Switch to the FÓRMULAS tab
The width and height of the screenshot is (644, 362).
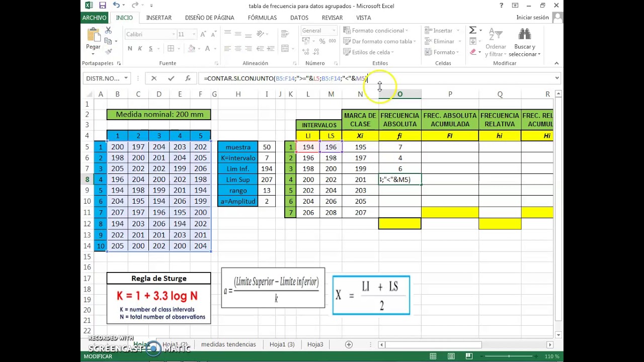pyautogui.click(x=262, y=18)
